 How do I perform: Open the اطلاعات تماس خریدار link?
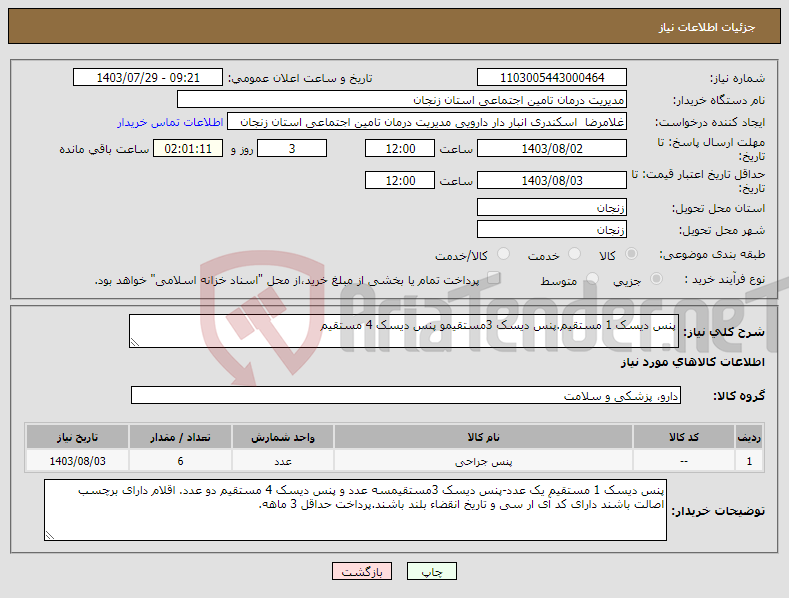[x=170, y=122]
